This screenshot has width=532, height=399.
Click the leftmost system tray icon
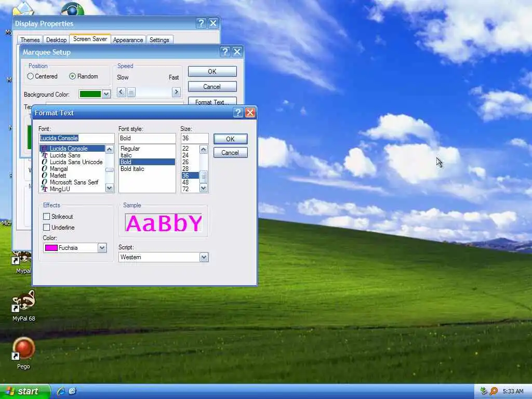pyautogui.click(x=484, y=391)
